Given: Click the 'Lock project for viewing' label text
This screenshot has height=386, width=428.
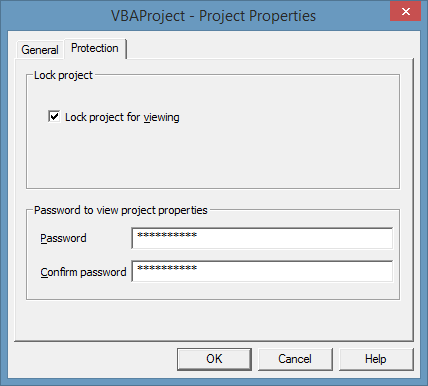Looking at the screenshot, I should [122, 117].
